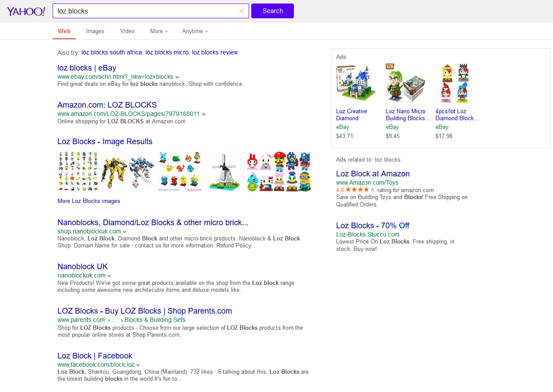Image resolution: width=553 pixels, height=392 pixels.
Task: Open the castle Loz Creative Diamond ad image
Action: click(356, 83)
